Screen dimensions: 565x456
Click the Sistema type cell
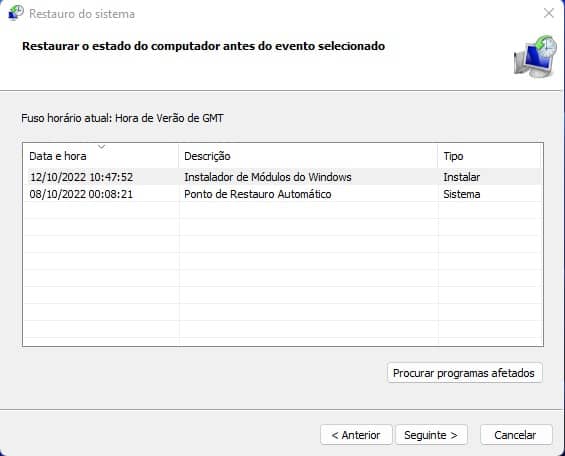(x=462, y=194)
